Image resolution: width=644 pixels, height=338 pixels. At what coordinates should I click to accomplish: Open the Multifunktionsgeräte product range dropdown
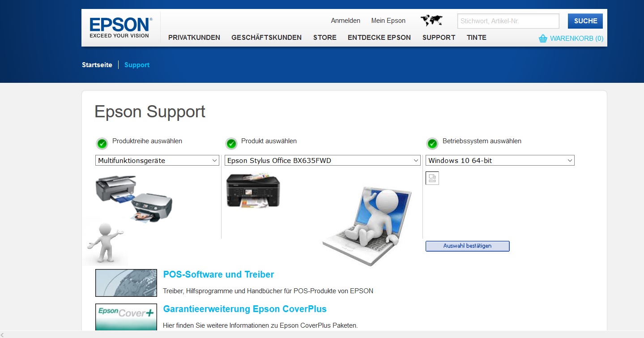[x=157, y=160]
